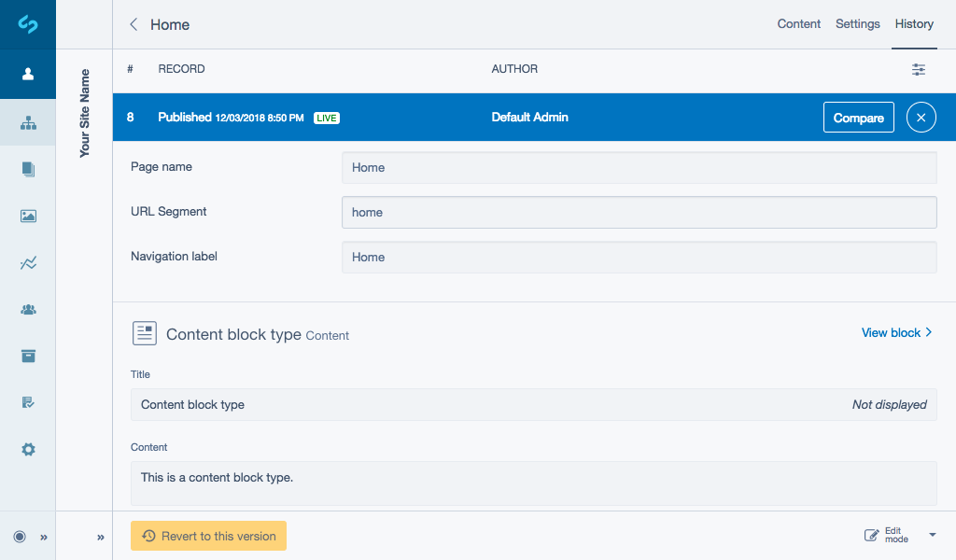Image resolution: width=956 pixels, height=560 pixels.
Task: Open the Edit mode dropdown arrow
Action: (x=932, y=536)
